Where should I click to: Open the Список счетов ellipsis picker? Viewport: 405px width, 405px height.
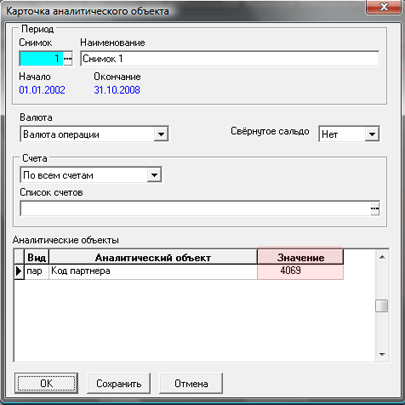pyautogui.click(x=375, y=209)
